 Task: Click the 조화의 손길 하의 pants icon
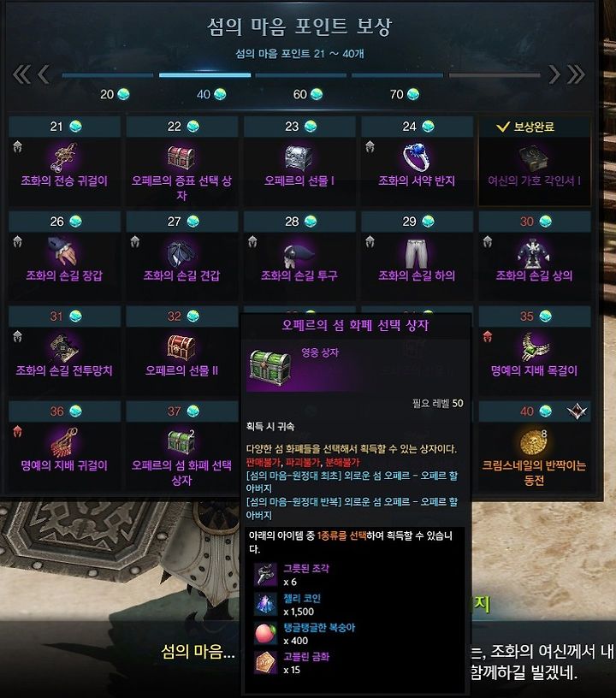416,252
